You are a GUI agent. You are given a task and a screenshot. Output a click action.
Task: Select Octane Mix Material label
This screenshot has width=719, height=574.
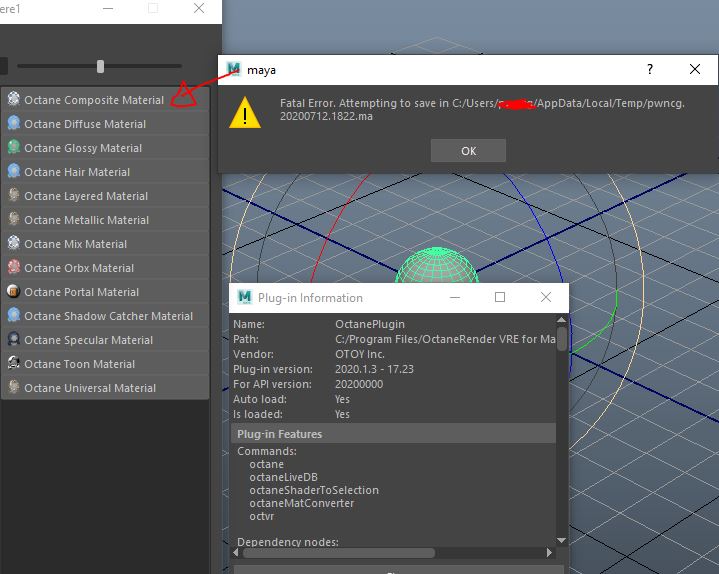[x=75, y=244]
